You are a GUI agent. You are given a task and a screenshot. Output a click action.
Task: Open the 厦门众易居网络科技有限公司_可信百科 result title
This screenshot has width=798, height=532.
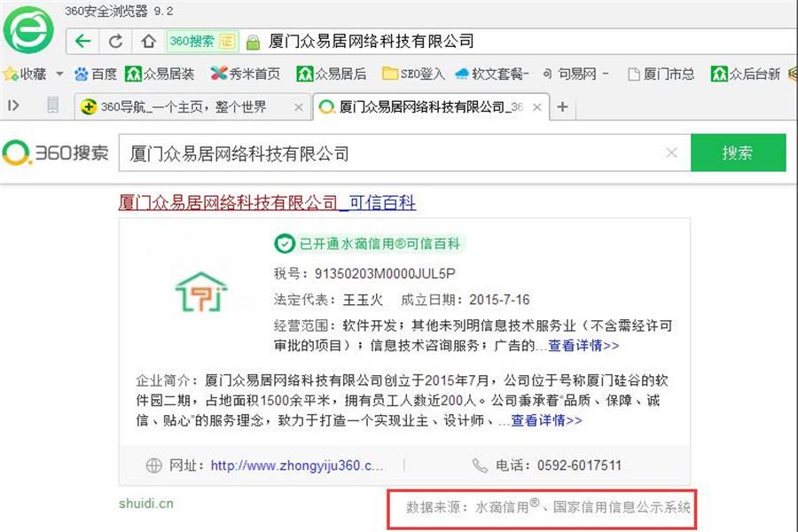267,203
